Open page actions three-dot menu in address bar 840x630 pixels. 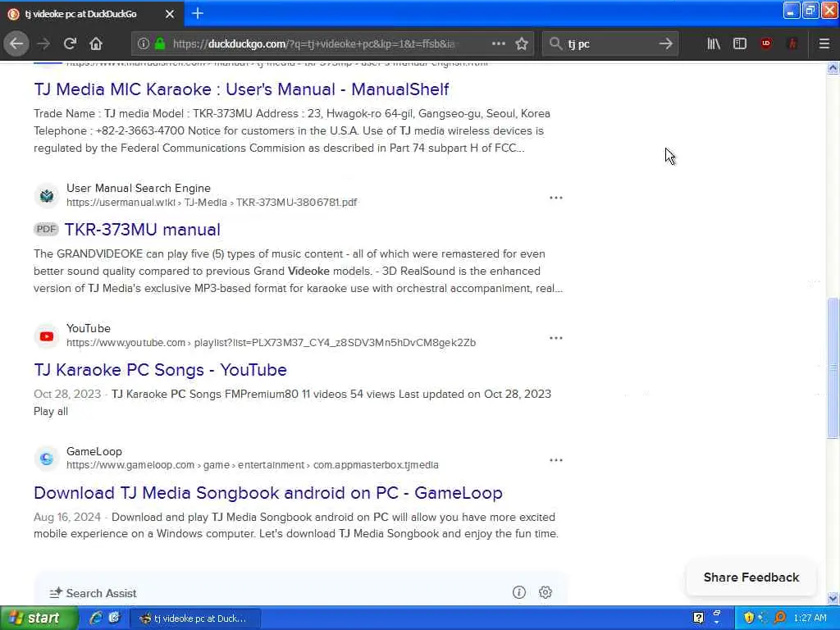tap(498, 43)
